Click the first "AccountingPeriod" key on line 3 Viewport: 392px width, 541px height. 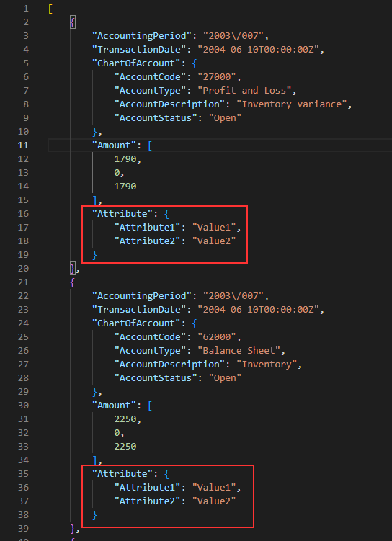142,35
